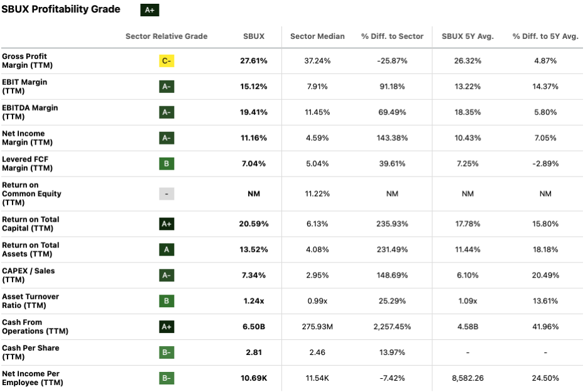
Task: Click the B grade badge for Levered FCF Margin
Action: pos(166,164)
